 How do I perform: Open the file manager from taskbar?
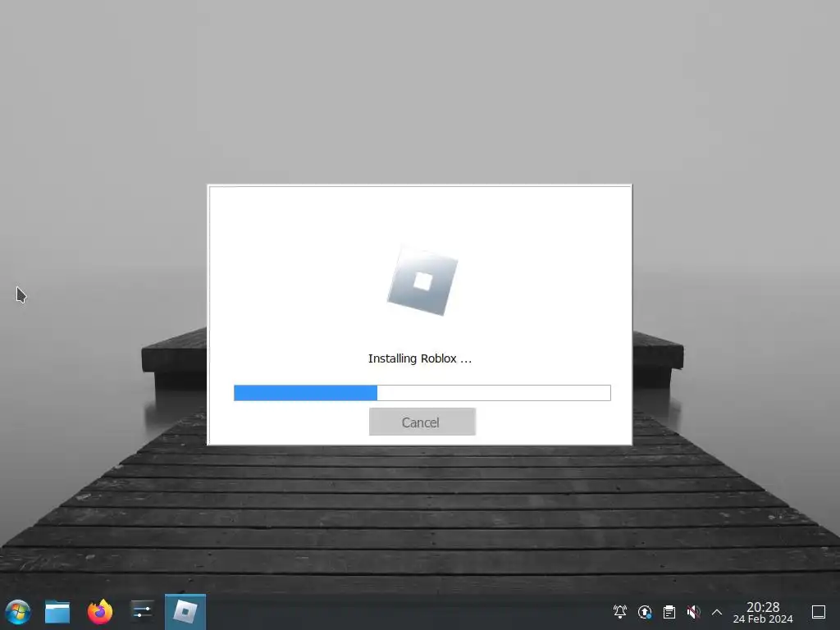pyautogui.click(x=57, y=612)
